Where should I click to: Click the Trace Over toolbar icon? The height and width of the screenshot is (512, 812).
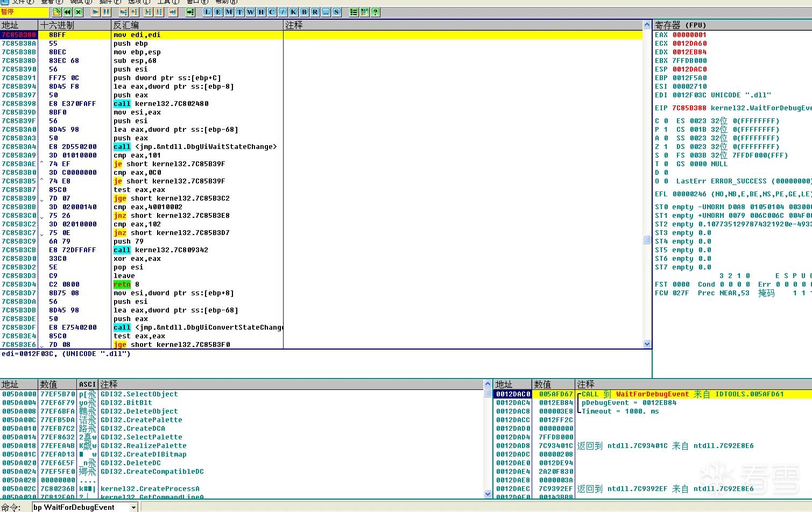pyautogui.click(x=159, y=12)
